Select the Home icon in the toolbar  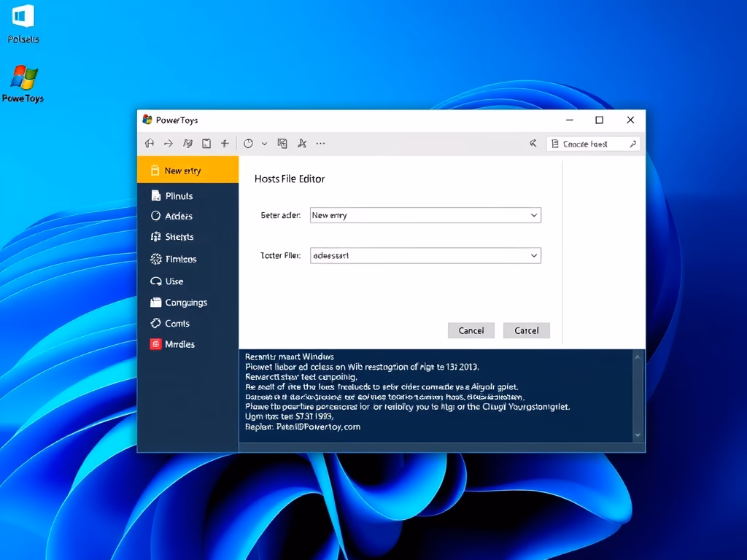150,143
